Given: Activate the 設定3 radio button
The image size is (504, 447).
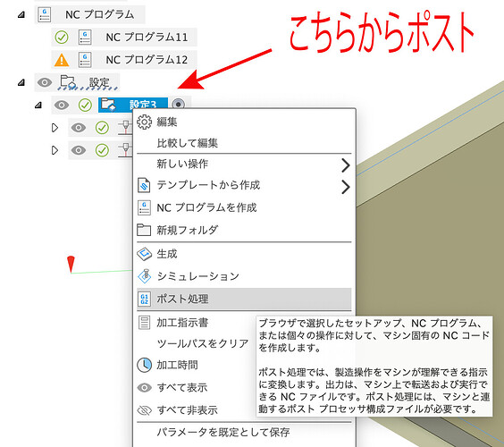Looking at the screenshot, I should pyautogui.click(x=179, y=105).
